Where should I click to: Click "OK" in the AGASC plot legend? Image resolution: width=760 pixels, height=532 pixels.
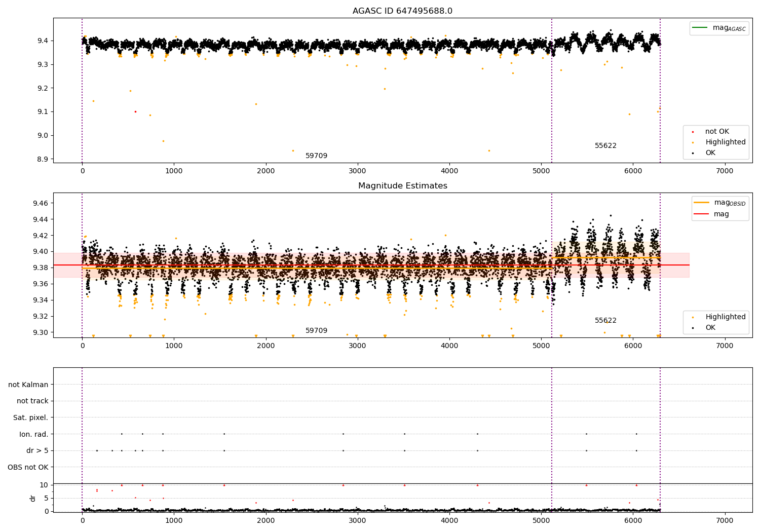point(710,153)
